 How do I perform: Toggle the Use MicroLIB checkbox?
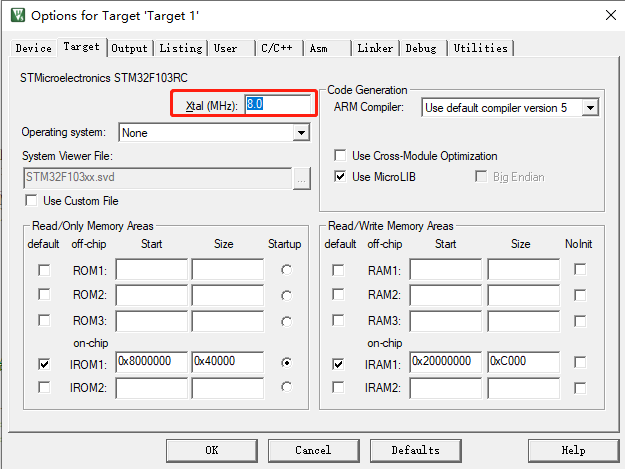[340, 176]
